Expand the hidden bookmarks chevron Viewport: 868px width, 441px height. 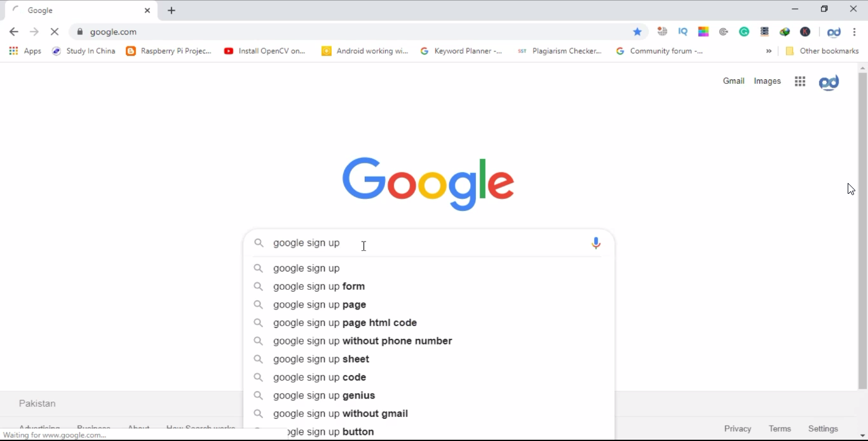[769, 51]
